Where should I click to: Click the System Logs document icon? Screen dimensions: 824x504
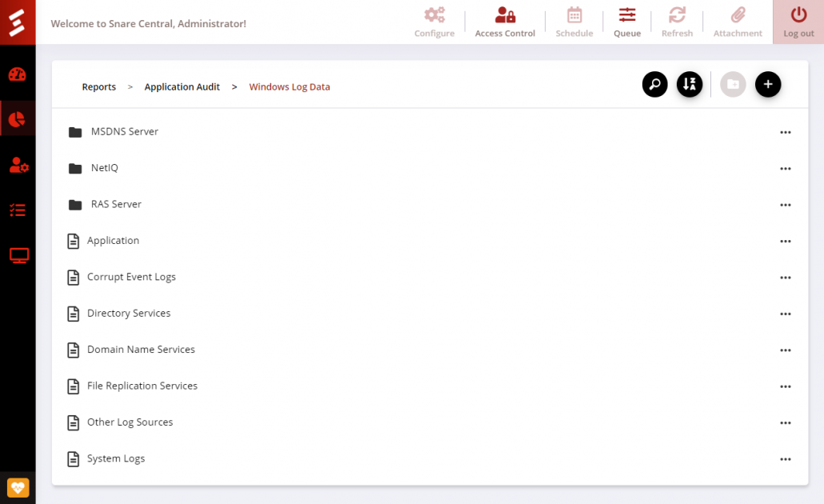pos(73,458)
